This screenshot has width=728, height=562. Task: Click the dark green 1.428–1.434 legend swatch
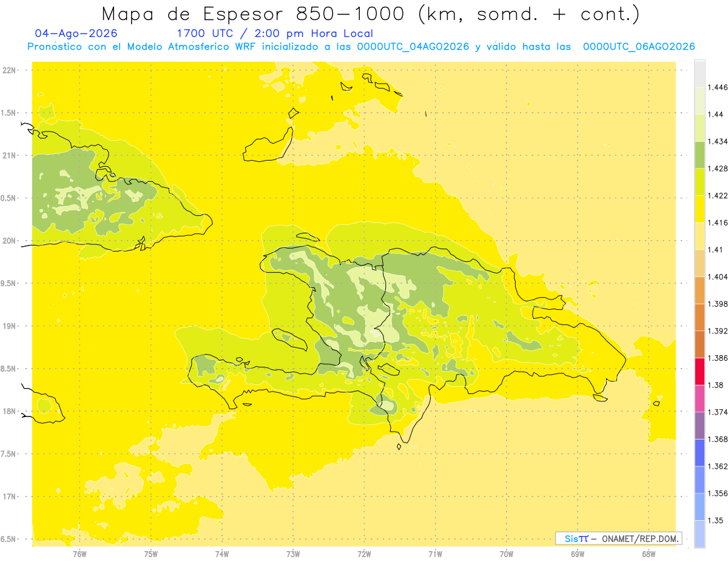(x=699, y=155)
